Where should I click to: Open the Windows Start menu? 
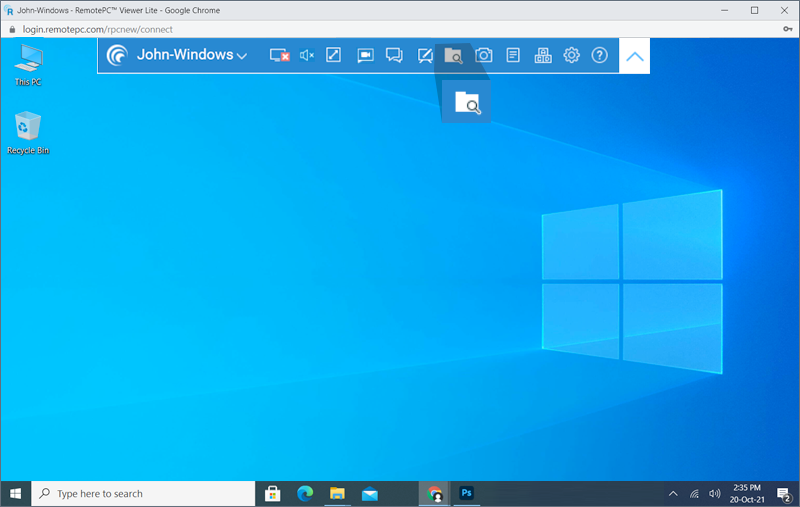point(16,493)
